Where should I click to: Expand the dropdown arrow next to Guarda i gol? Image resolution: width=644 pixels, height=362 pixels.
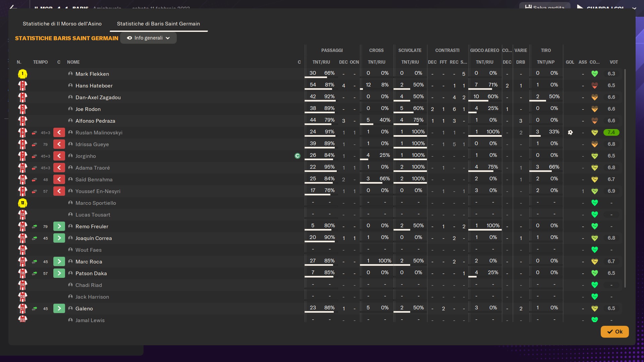pyautogui.click(x=634, y=8)
